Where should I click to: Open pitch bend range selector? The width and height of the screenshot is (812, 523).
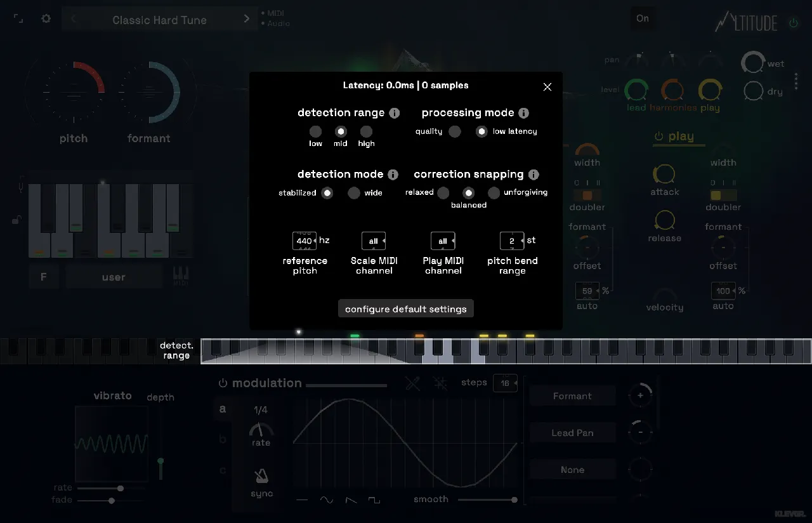pyautogui.click(x=512, y=241)
